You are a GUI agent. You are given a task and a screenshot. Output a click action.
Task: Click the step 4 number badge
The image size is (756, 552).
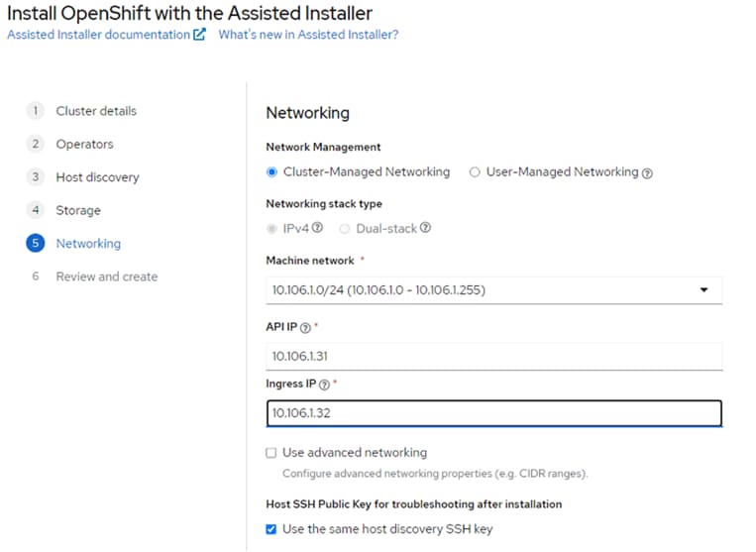[36, 210]
